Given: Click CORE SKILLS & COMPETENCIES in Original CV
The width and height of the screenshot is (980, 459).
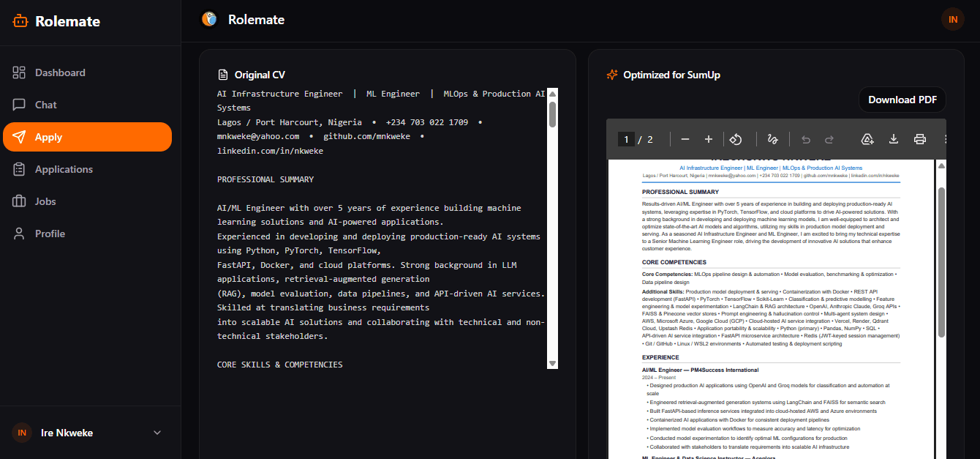Looking at the screenshot, I should 279,365.
